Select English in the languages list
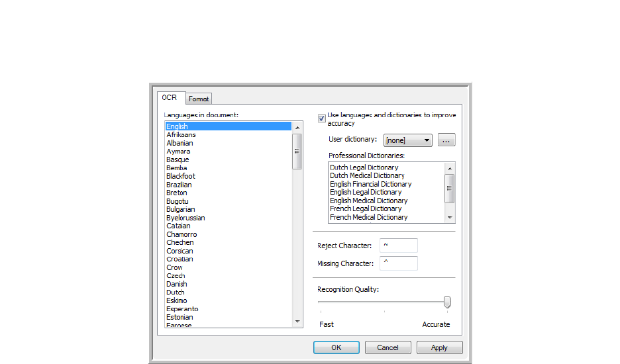620x364 pixels. [x=228, y=126]
